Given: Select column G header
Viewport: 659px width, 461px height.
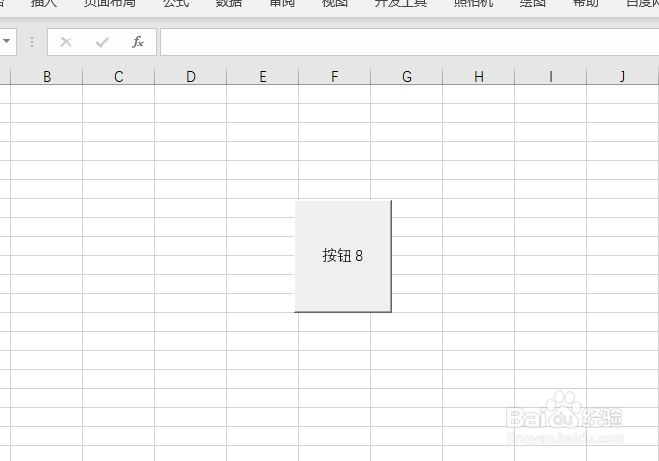Looking at the screenshot, I should [x=406, y=76].
